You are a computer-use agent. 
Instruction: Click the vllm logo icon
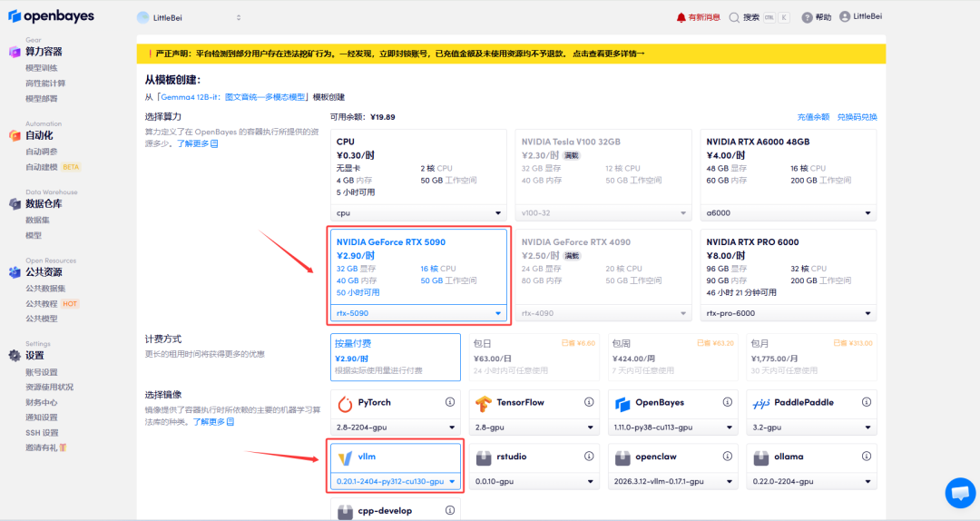tap(345, 458)
